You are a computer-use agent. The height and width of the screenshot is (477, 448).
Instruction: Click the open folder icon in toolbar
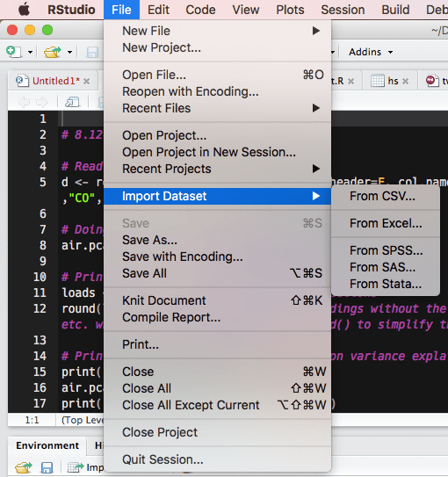coord(53,52)
